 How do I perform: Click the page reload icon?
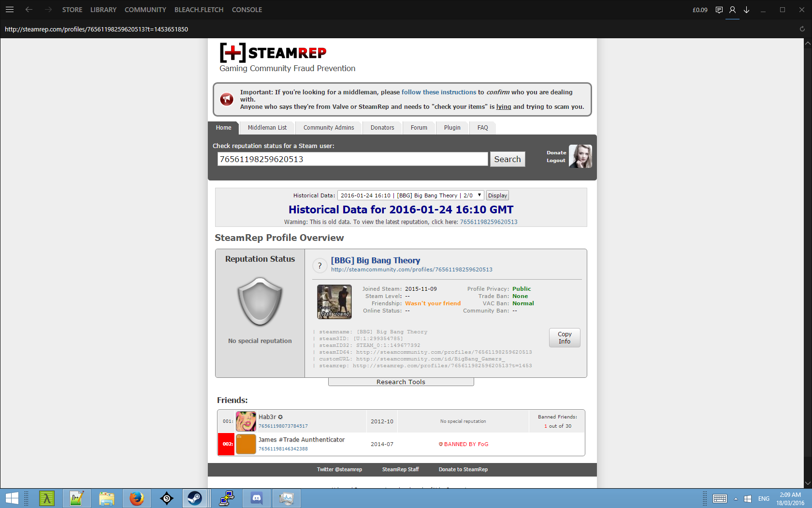tap(802, 29)
